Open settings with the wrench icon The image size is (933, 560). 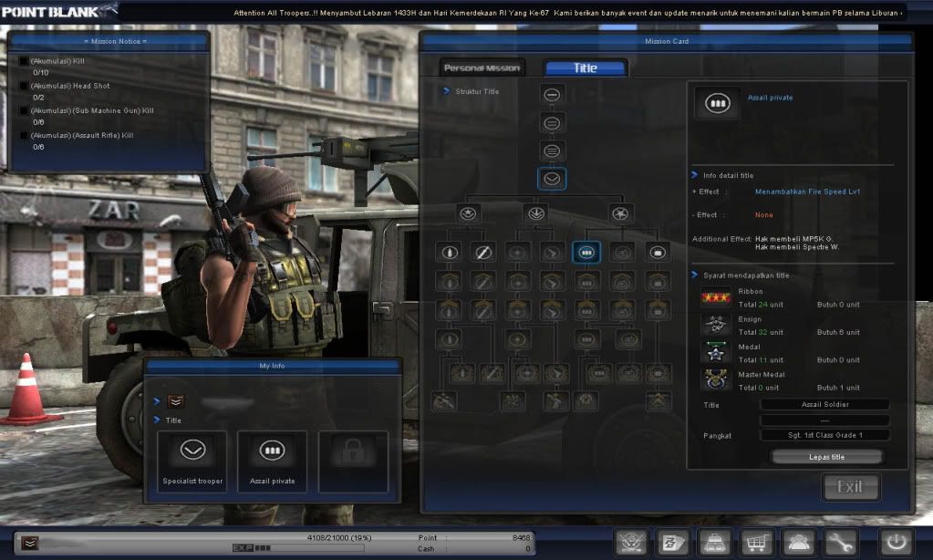tap(840, 542)
